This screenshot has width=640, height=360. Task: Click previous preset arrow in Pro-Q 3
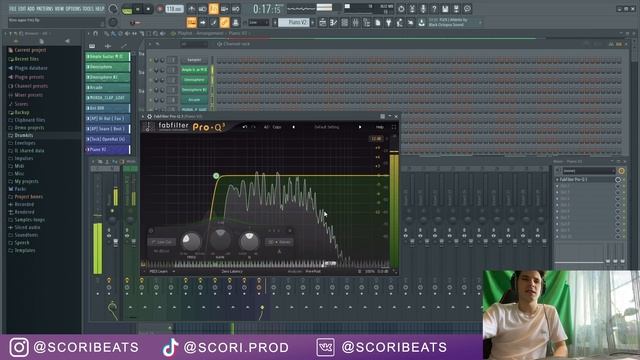click(x=293, y=127)
